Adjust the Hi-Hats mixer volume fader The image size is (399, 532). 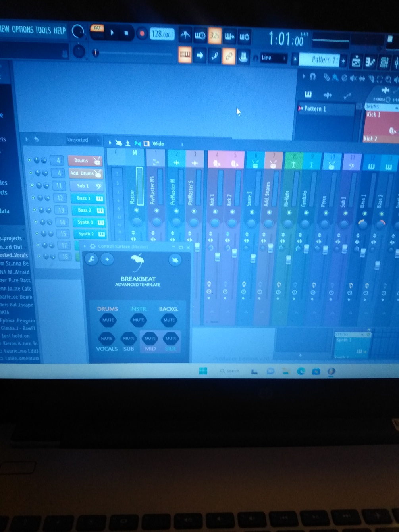point(289,260)
